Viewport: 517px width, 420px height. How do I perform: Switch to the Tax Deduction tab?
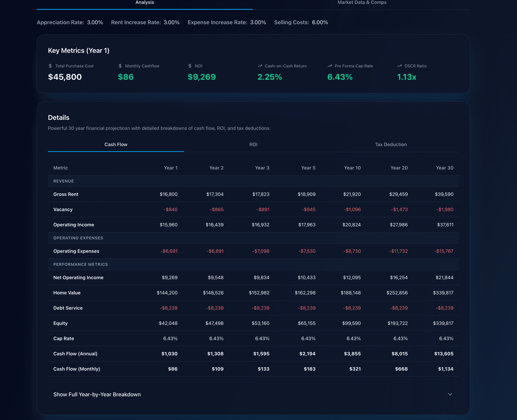tap(391, 144)
